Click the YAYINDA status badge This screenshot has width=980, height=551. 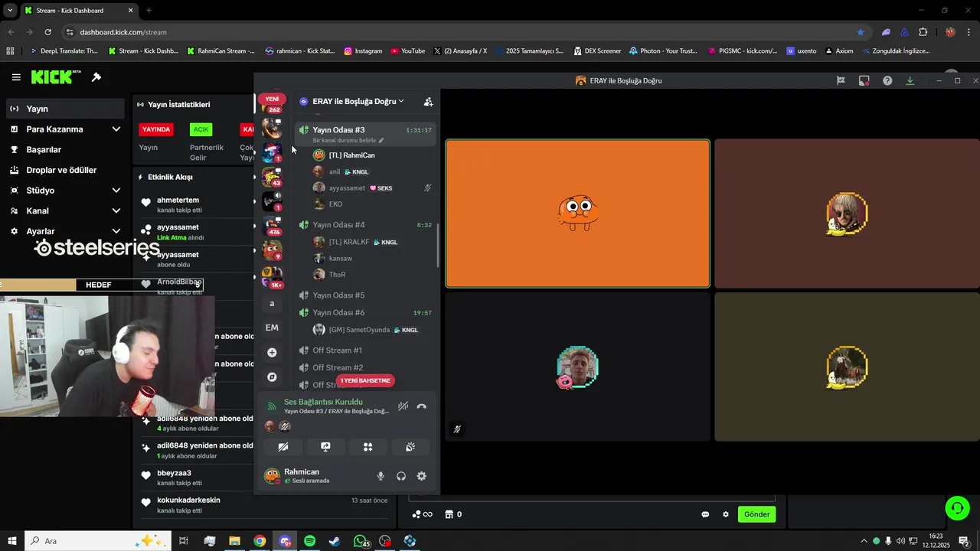point(156,129)
